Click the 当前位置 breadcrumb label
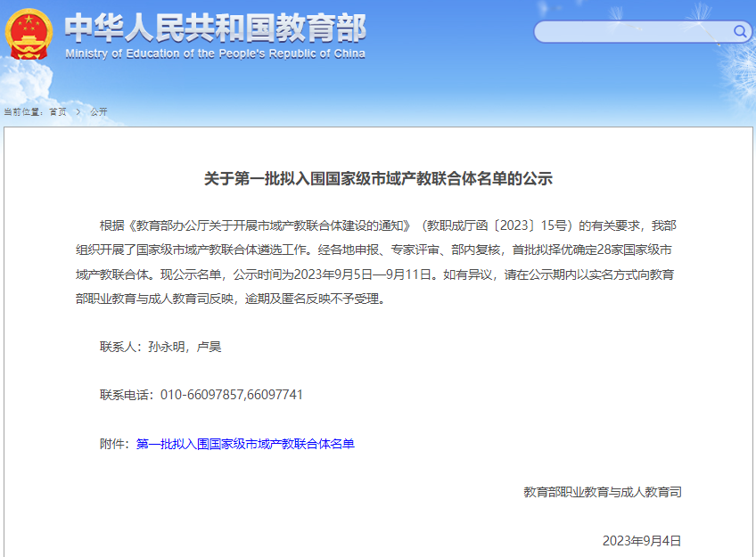Screen dimensions: 756x557 (x=24, y=111)
